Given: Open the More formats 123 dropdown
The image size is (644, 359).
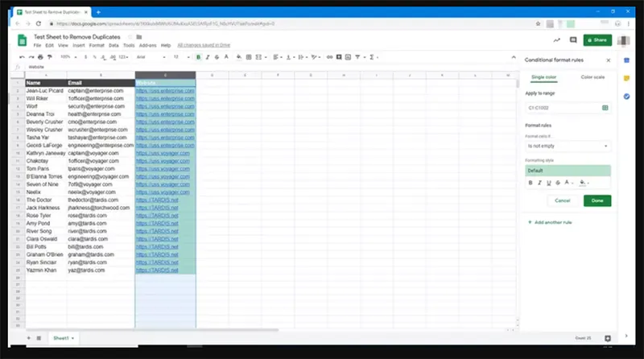Looking at the screenshot, I should 124,57.
